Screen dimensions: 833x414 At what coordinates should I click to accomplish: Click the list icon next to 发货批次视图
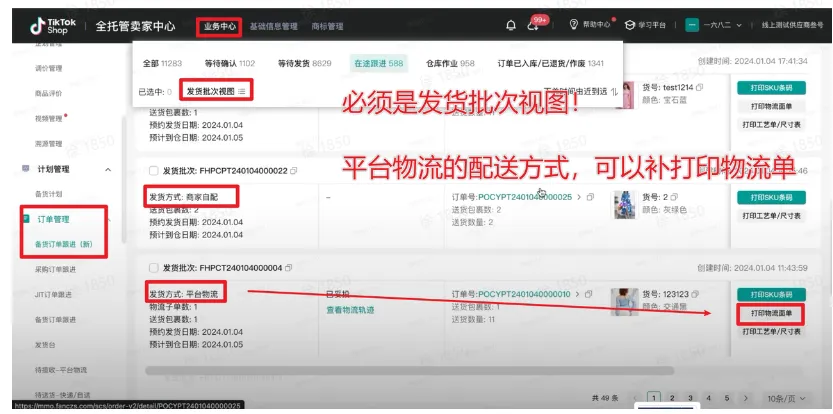coord(242,91)
